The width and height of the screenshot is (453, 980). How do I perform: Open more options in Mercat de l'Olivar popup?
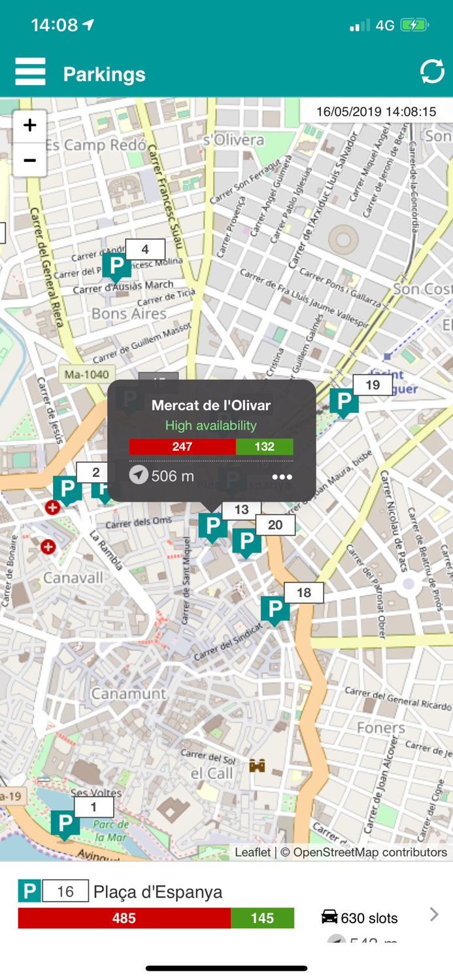(x=282, y=477)
